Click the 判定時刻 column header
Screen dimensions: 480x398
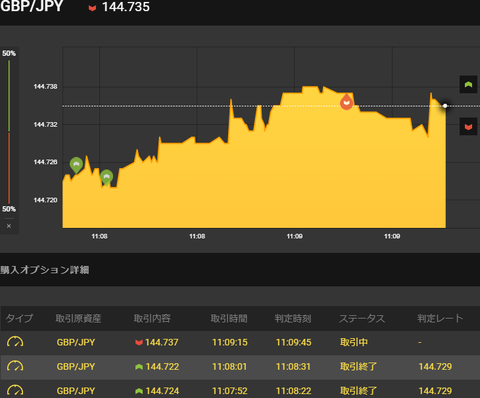click(293, 318)
